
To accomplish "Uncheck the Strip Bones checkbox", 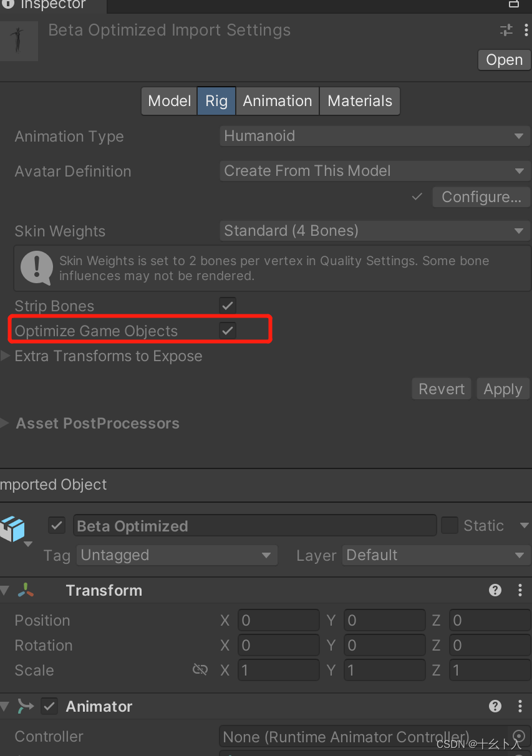I will (227, 306).
